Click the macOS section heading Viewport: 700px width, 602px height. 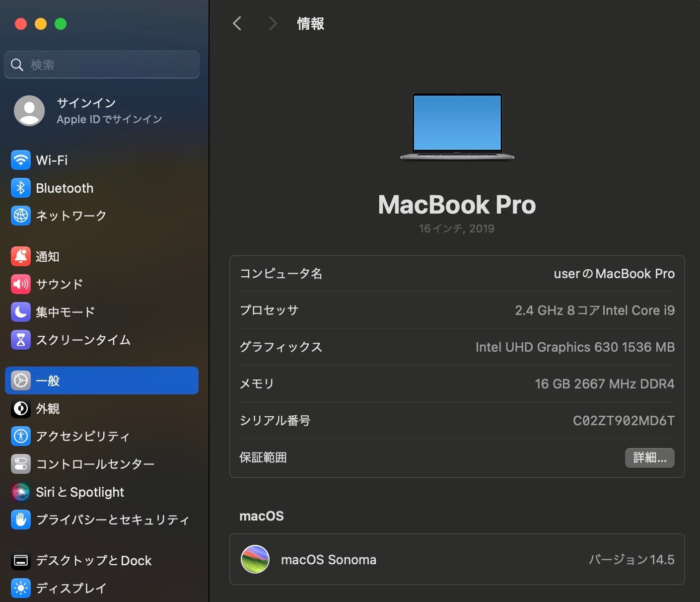coord(262,516)
